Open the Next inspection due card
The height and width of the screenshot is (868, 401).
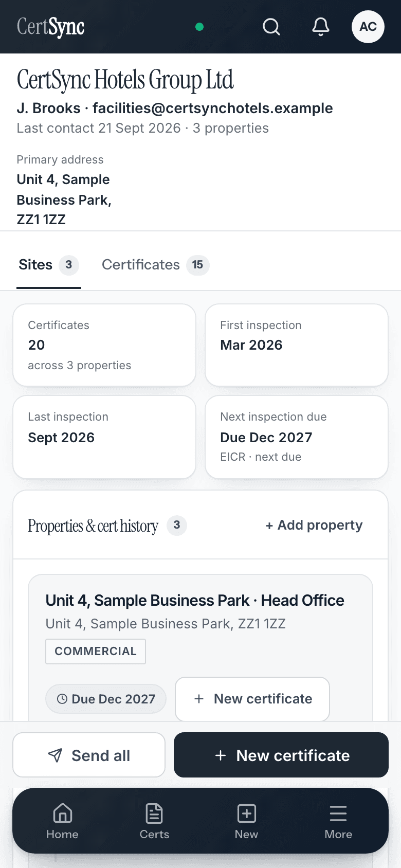pyautogui.click(x=297, y=437)
